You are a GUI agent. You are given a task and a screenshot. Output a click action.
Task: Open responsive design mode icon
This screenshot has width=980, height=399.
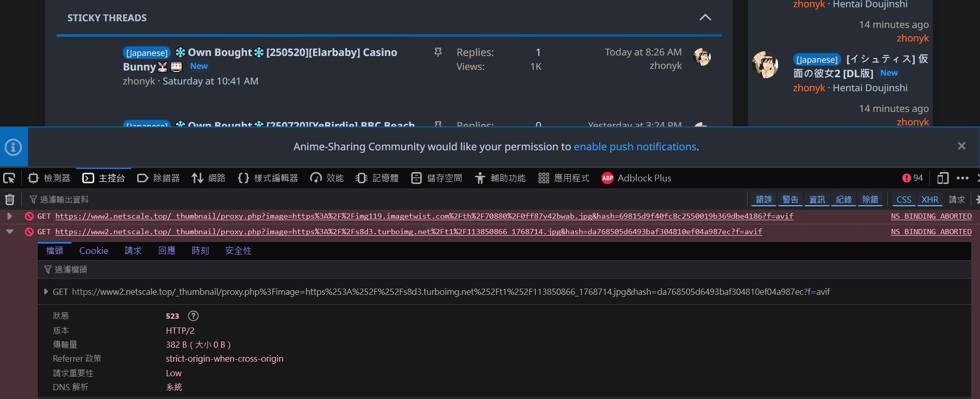coord(943,178)
